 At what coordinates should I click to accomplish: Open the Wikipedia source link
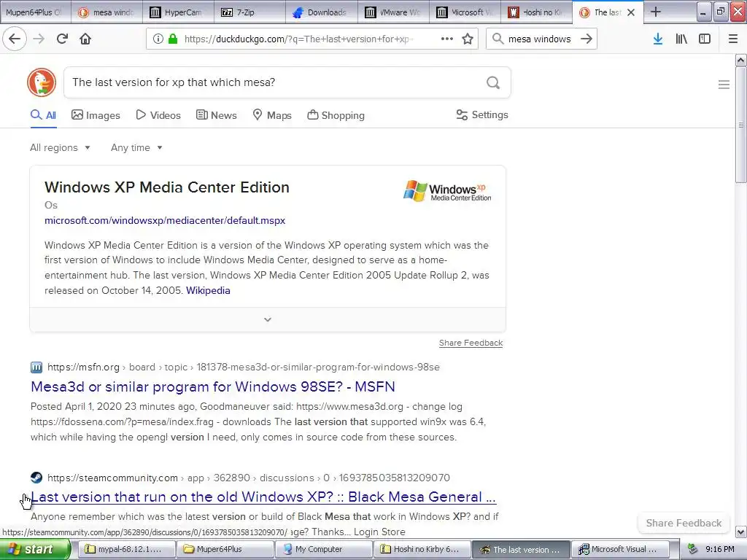click(208, 290)
